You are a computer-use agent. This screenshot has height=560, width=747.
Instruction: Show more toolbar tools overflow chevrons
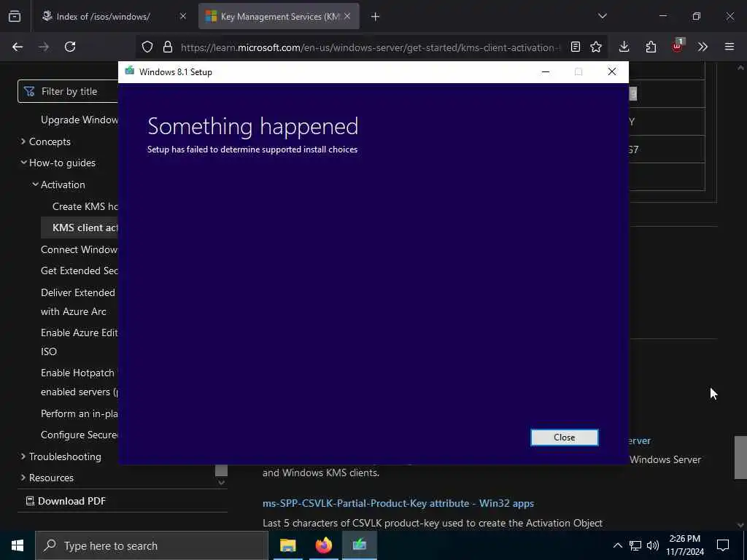703,47
